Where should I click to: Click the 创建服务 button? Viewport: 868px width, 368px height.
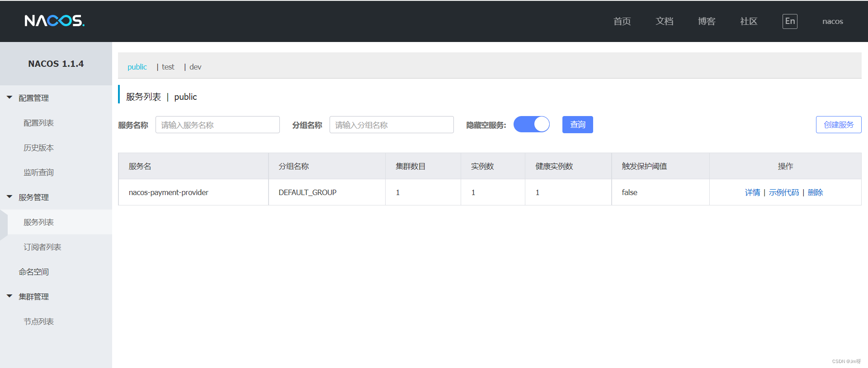pyautogui.click(x=839, y=125)
